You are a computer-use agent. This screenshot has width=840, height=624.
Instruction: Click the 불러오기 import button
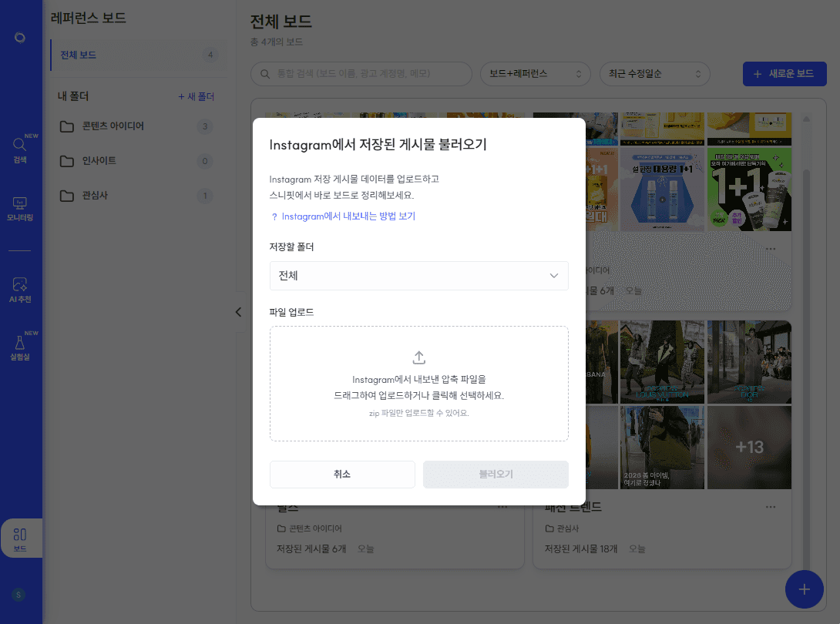click(x=496, y=475)
